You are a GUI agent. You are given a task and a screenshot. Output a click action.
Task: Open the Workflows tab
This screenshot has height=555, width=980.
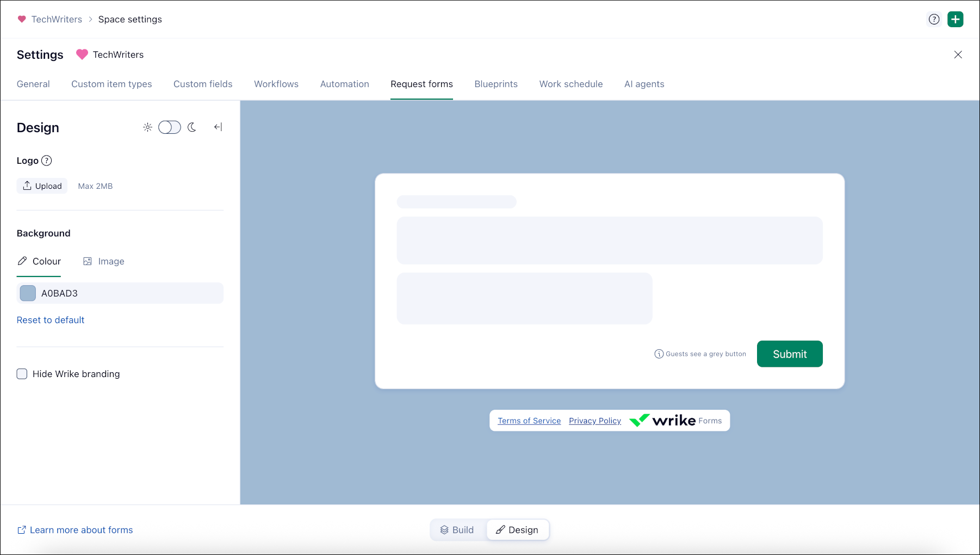click(x=276, y=84)
